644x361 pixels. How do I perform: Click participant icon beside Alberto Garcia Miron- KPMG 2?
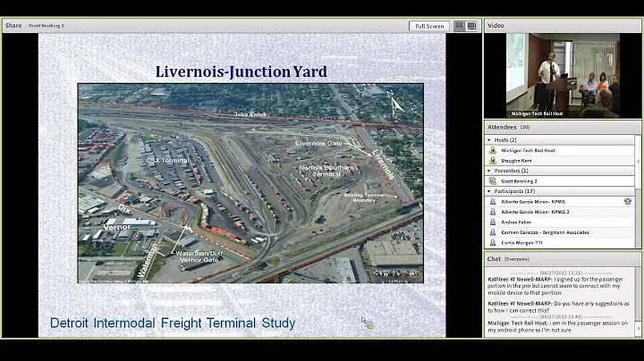pos(493,212)
